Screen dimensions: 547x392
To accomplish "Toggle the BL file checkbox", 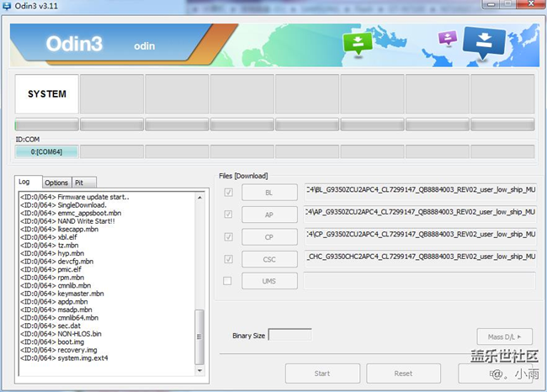I will [x=228, y=193].
